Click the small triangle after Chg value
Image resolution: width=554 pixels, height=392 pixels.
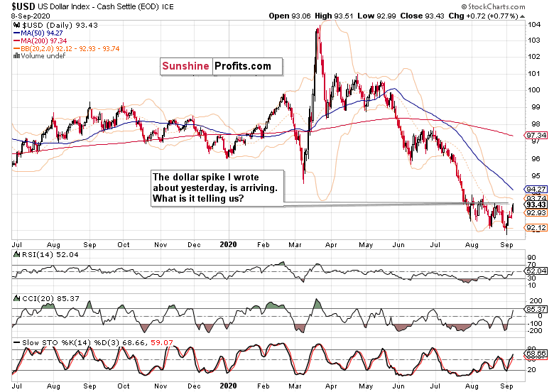click(523, 16)
